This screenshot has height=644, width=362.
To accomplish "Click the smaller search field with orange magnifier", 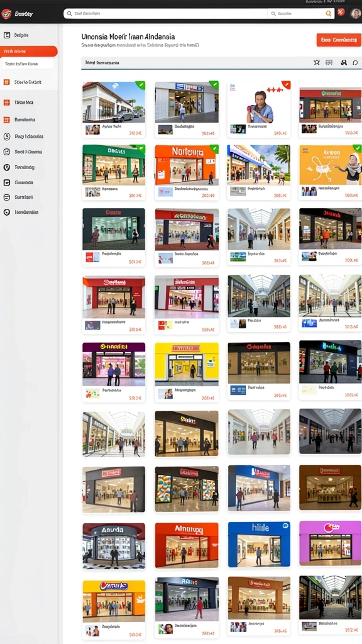I will [300, 14].
